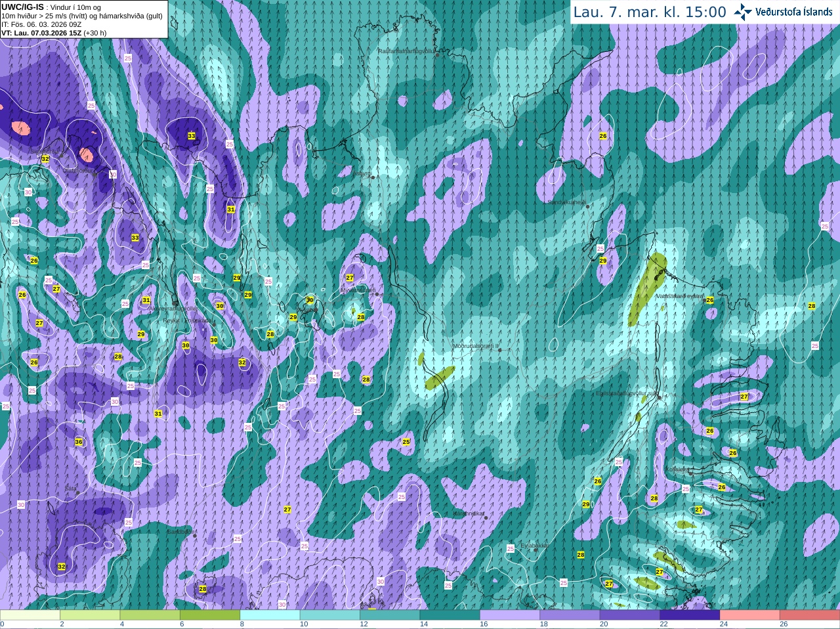Click the station dot marker at Ásbyrgi
Image resolution: width=840 pixels, height=629 pixels.
[x=373, y=177]
